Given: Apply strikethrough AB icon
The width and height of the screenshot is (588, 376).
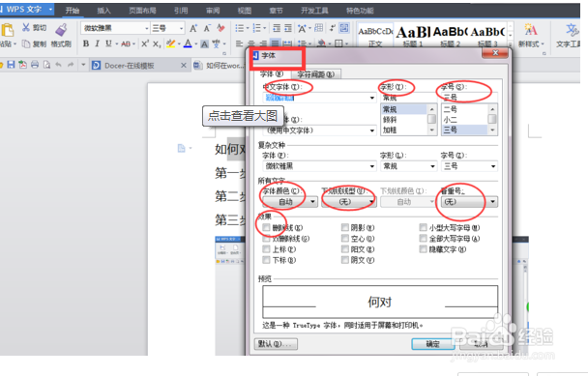Looking at the screenshot, I should [126, 43].
